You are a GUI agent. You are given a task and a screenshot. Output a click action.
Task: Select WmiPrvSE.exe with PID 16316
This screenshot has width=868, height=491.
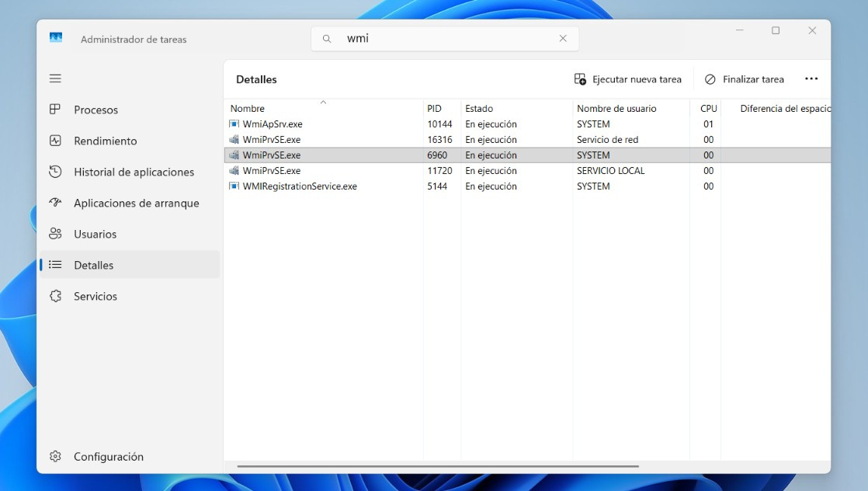[527, 140]
